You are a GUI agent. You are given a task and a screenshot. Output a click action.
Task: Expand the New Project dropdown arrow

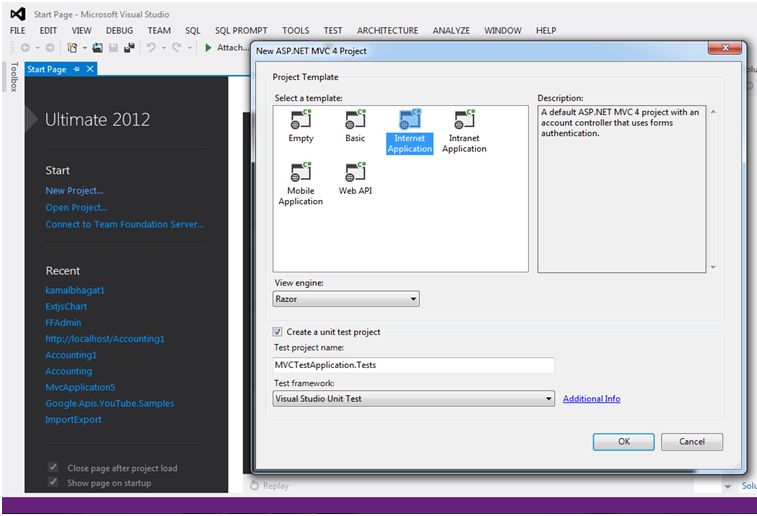click(x=84, y=48)
